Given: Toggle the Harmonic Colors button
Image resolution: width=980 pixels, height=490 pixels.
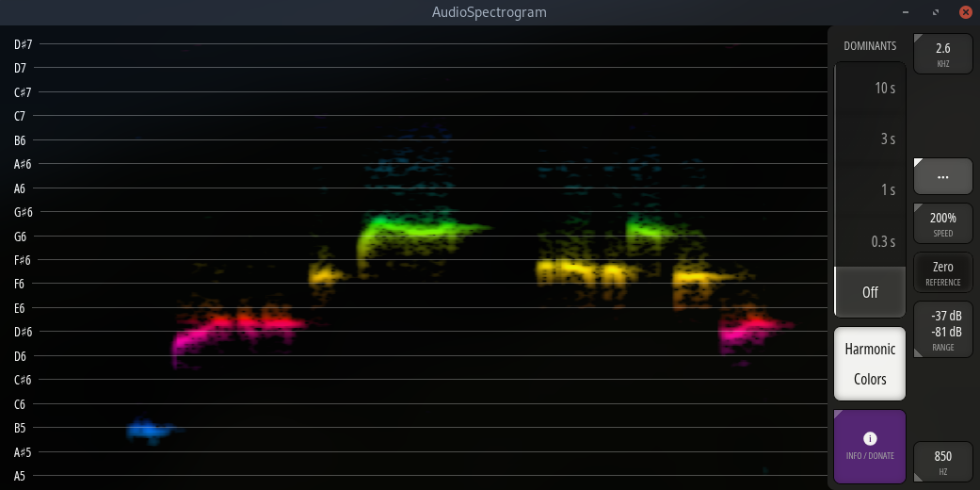Looking at the screenshot, I should [x=870, y=364].
